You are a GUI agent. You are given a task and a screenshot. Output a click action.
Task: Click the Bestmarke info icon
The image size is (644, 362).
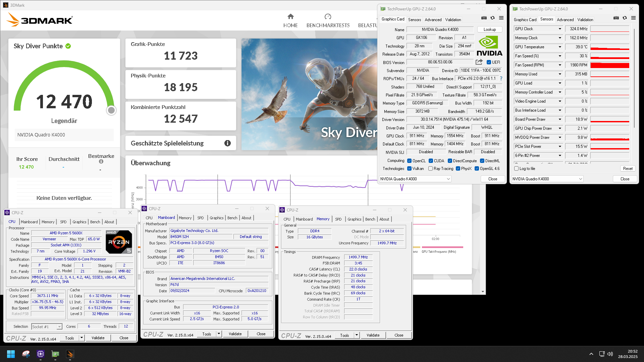(101, 162)
